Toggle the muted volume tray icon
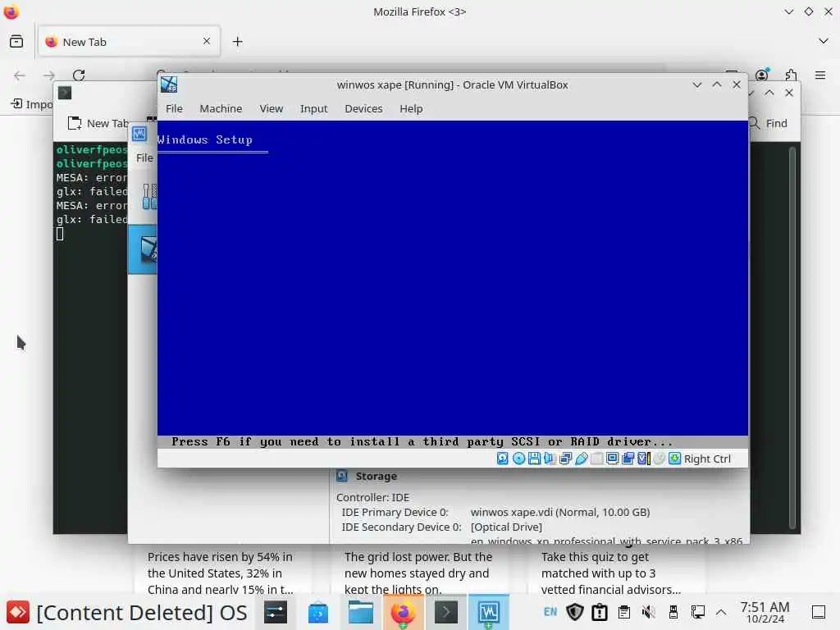Viewport: 840px width, 630px height. pos(649,612)
